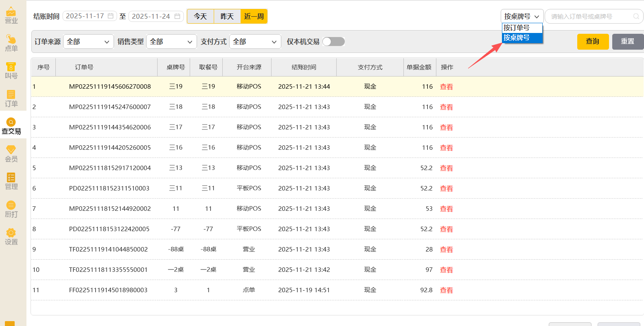Image resolution: width=644 pixels, height=326 pixels.
Task: Toggle the 仅本机交易 switch
Action: 333,42
